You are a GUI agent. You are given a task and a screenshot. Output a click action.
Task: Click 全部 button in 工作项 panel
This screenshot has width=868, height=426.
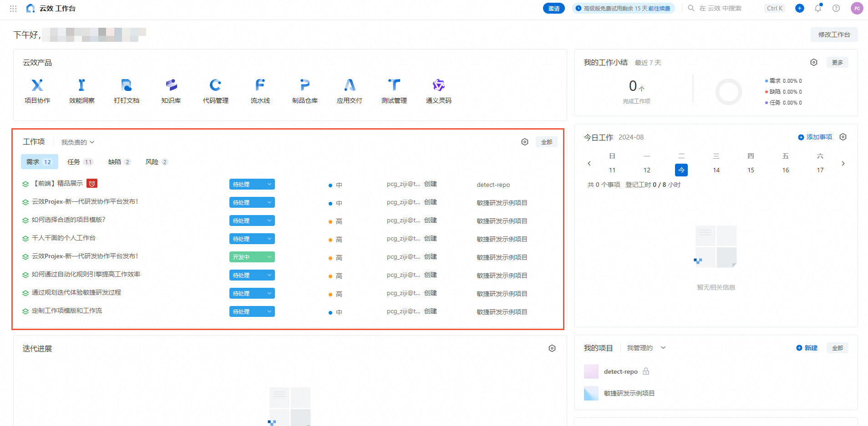pyautogui.click(x=547, y=142)
